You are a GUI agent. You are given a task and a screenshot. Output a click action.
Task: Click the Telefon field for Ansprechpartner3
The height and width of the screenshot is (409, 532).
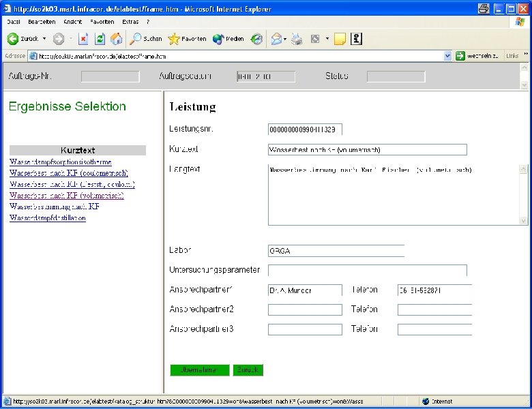coord(434,329)
